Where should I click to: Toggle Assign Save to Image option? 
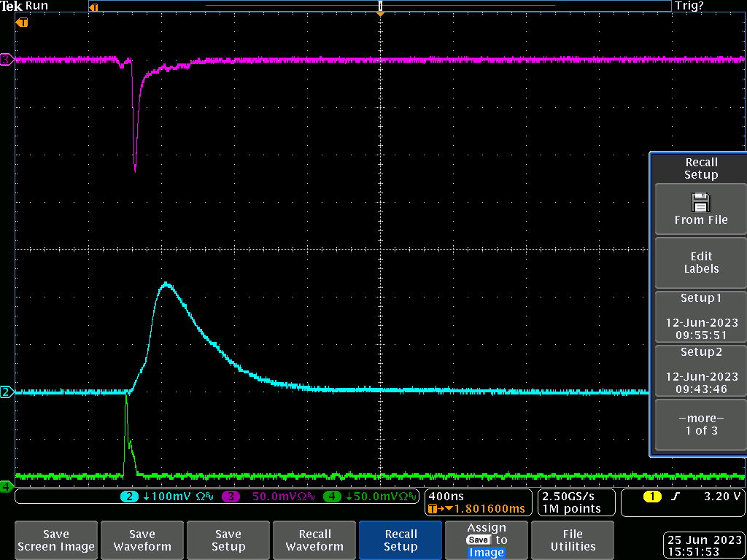coord(487,540)
